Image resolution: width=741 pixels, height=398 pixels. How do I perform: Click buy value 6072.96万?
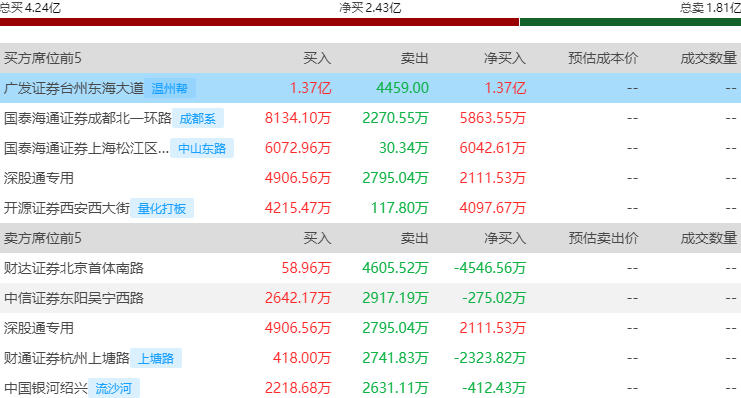tap(298, 148)
